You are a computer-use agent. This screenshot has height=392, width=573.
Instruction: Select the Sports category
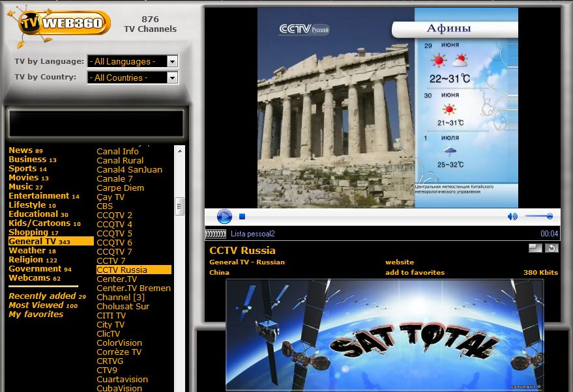click(x=28, y=169)
